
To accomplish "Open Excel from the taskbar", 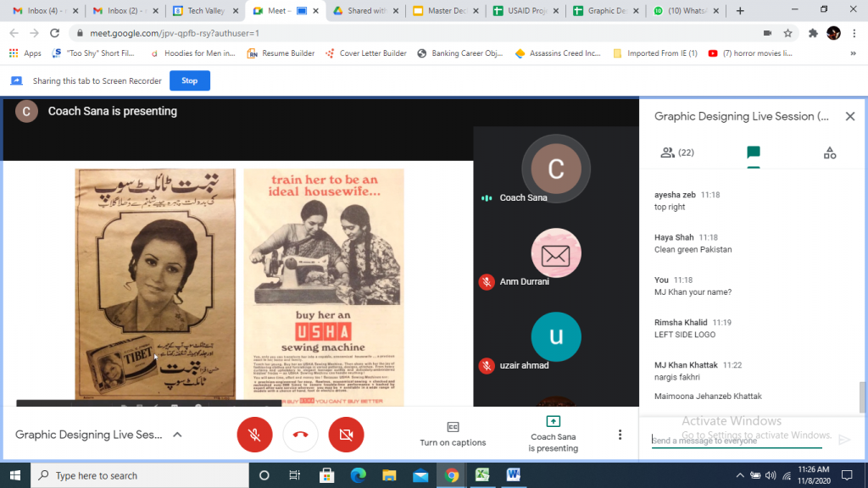I will pos(482,475).
